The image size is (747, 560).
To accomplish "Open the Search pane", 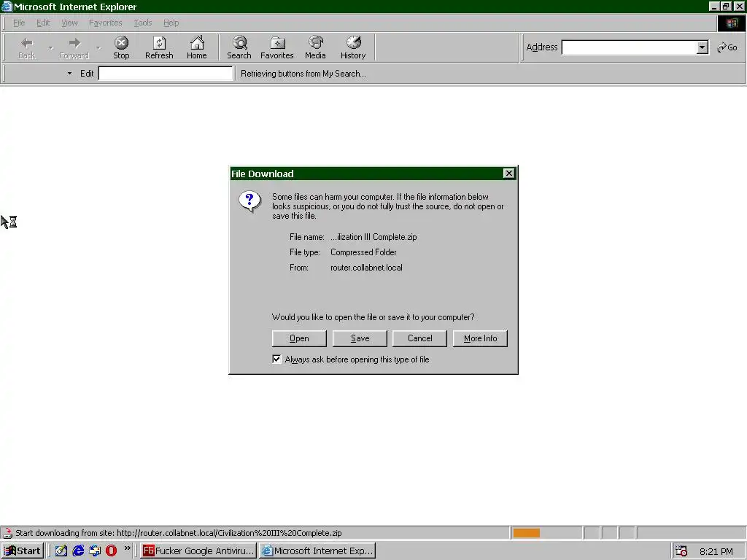I will (239, 47).
